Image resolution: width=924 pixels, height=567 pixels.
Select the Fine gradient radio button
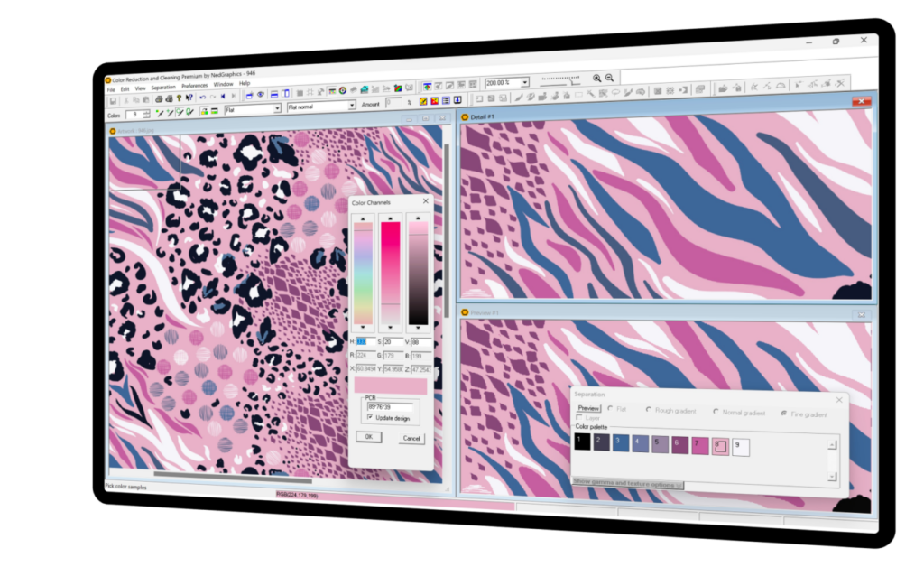(x=783, y=413)
